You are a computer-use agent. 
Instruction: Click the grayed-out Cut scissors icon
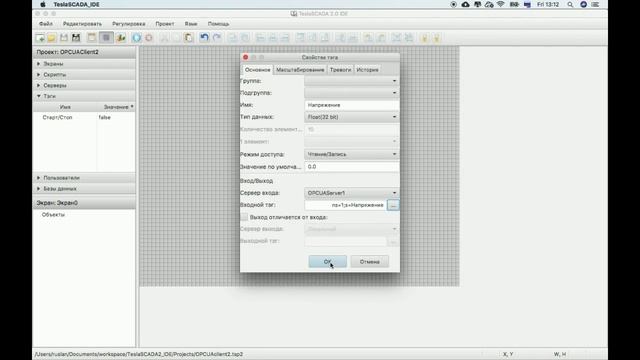(x=164, y=38)
